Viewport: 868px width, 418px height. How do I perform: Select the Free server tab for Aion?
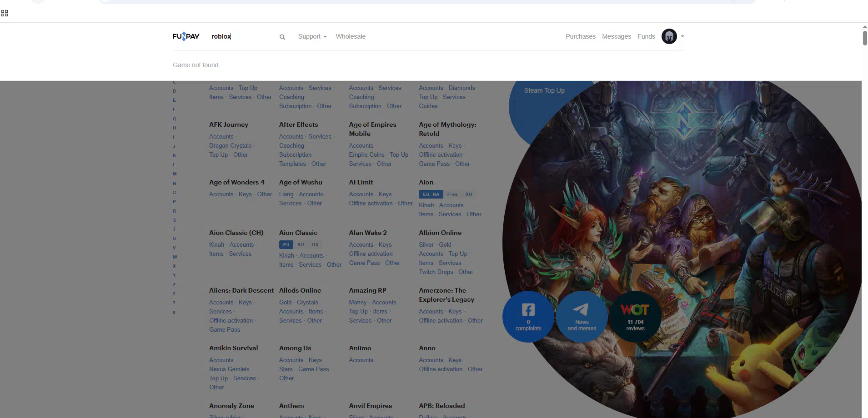(452, 194)
